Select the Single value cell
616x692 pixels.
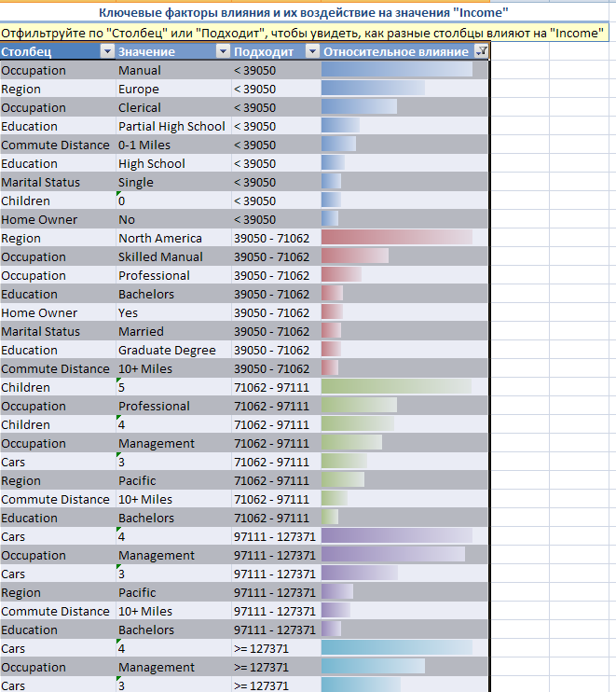(173, 182)
